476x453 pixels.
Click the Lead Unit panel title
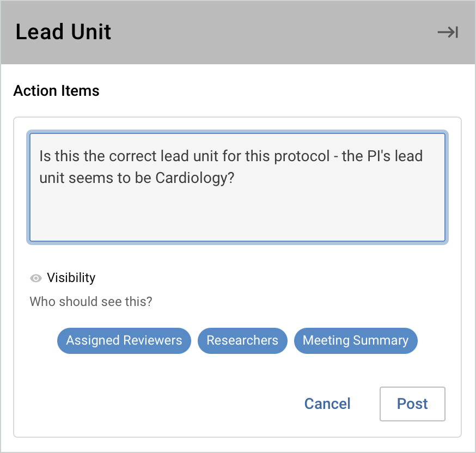(x=63, y=32)
